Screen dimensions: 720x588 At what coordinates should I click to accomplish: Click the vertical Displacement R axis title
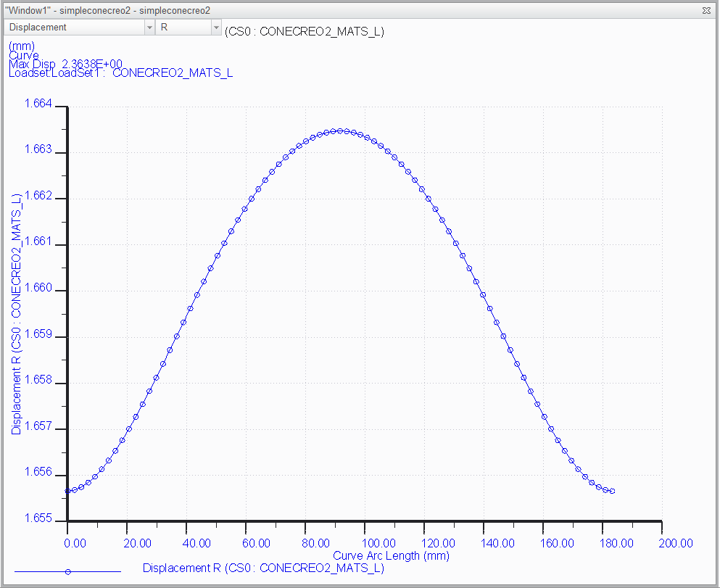point(16,314)
